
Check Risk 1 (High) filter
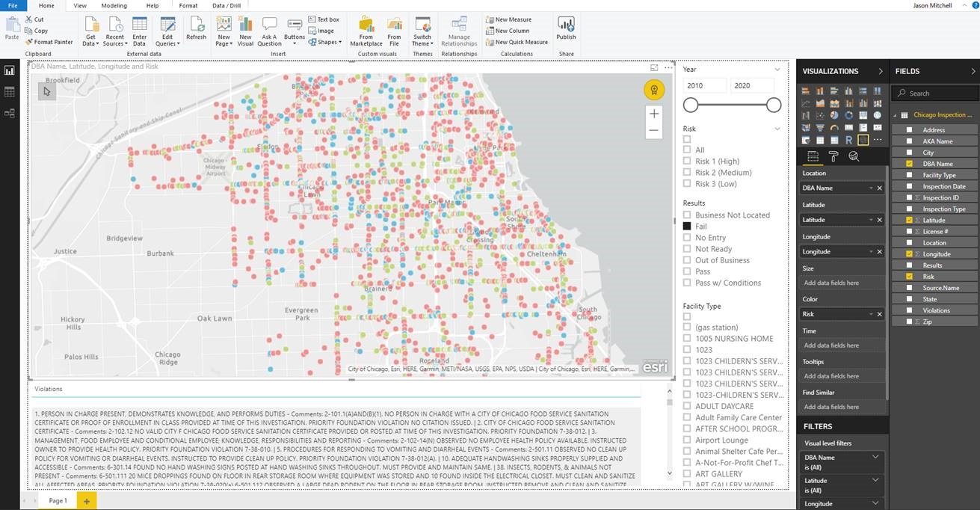pyautogui.click(x=687, y=161)
